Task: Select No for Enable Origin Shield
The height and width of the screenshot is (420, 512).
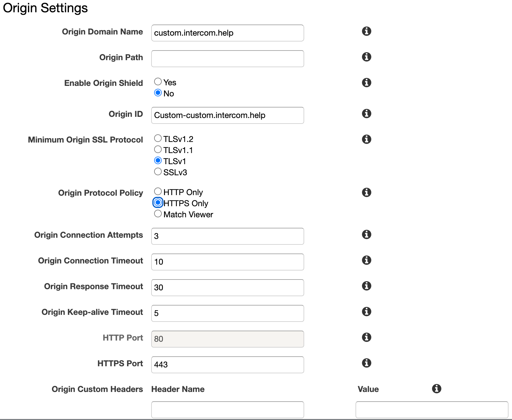Action: pos(158,93)
